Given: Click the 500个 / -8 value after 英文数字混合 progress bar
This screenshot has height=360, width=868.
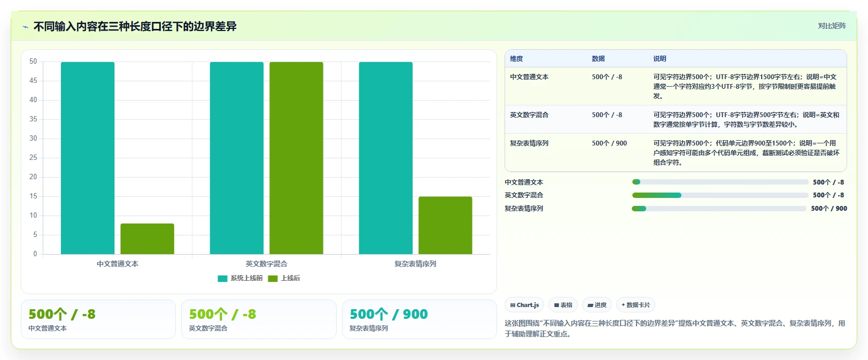Looking at the screenshot, I should pos(828,195).
